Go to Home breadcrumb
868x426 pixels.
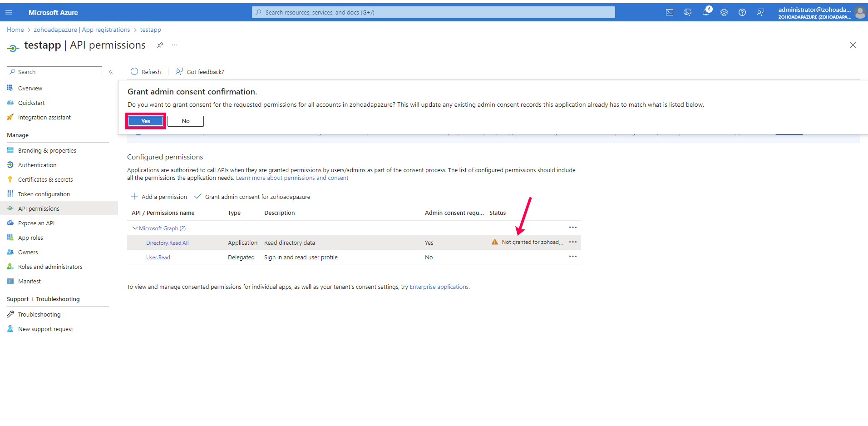tap(15, 30)
